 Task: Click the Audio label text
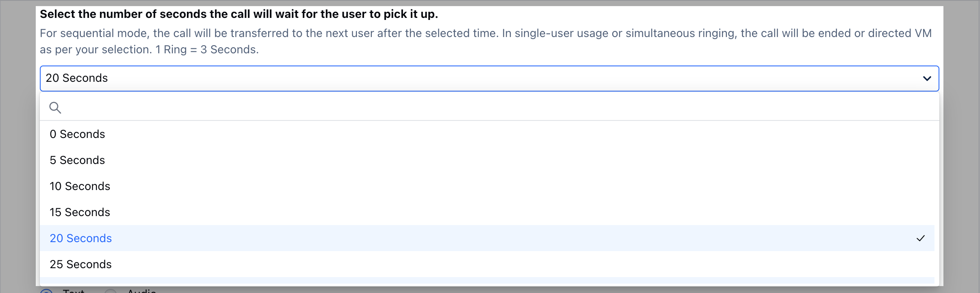click(x=142, y=291)
